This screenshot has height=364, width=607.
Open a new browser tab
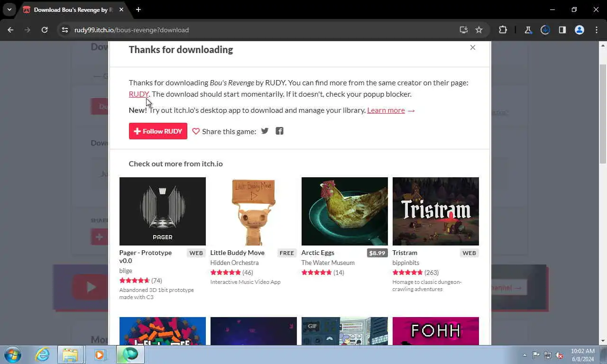coord(138,9)
